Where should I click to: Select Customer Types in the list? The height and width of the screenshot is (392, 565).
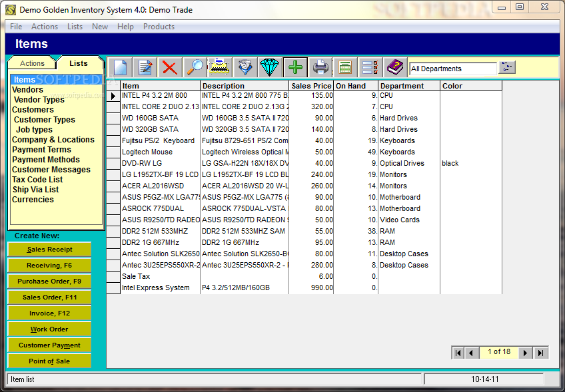(45, 120)
